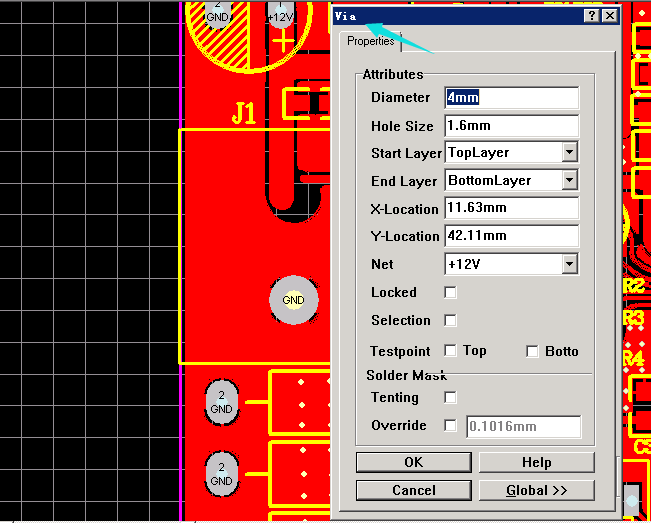Select the GND via pad in J1

click(x=293, y=299)
